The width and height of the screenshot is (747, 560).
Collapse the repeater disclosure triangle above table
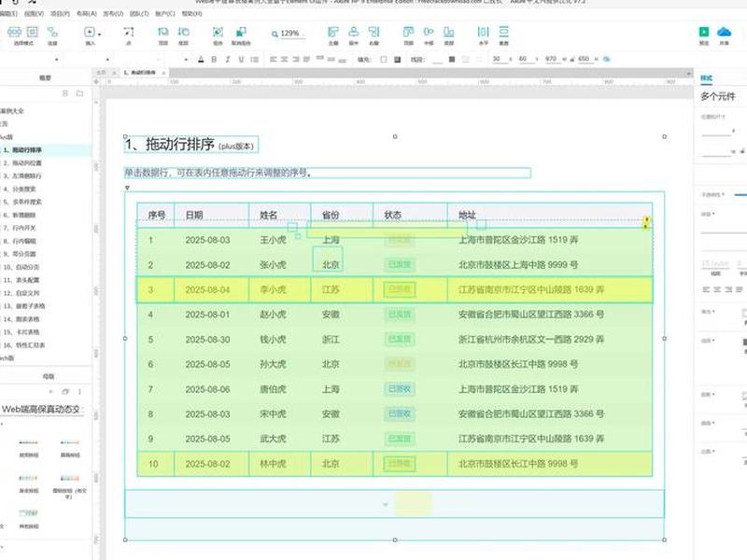click(127, 189)
